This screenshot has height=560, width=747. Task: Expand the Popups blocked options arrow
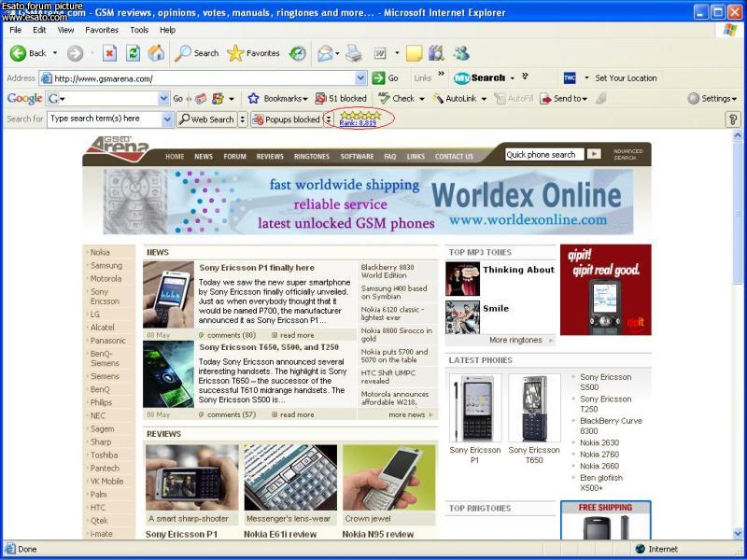pos(329,119)
